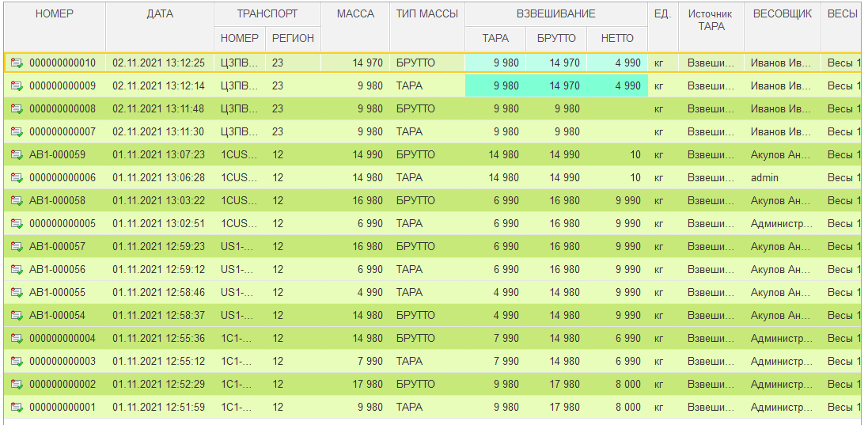The height and width of the screenshot is (425, 868).
Task: Sort by the ДАТА column header
Action: coord(160,14)
